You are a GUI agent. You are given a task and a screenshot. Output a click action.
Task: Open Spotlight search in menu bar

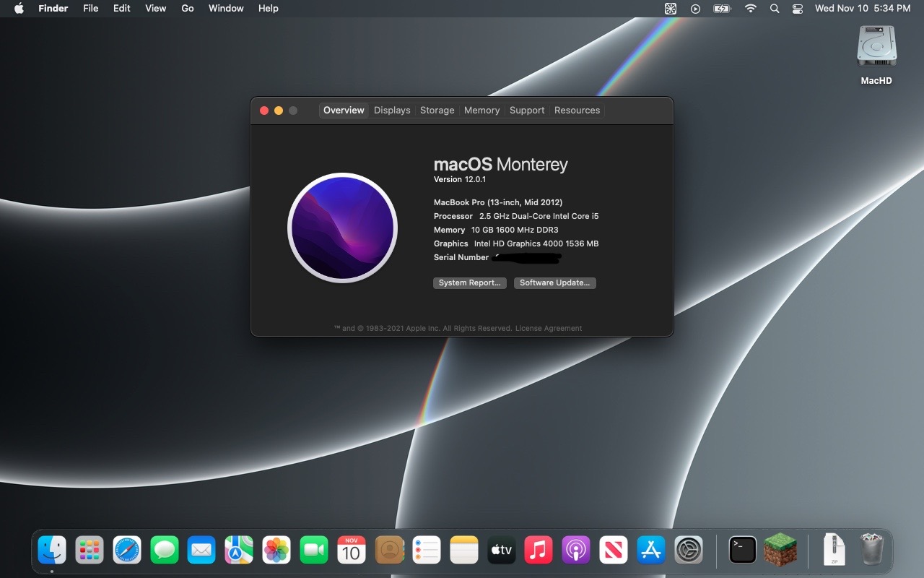point(775,9)
